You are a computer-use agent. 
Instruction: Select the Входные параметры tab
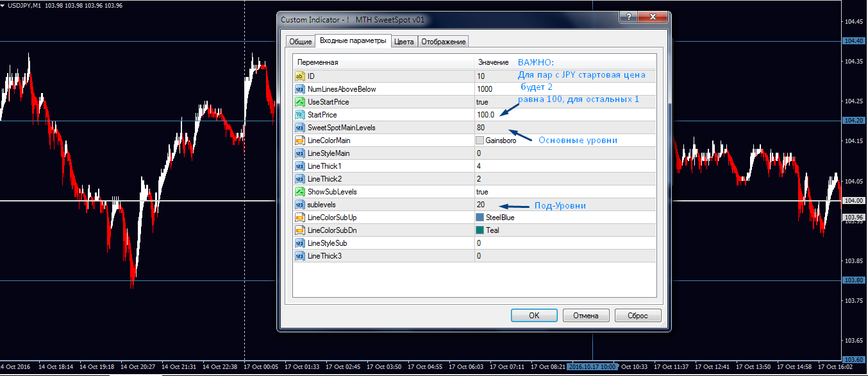click(x=353, y=40)
